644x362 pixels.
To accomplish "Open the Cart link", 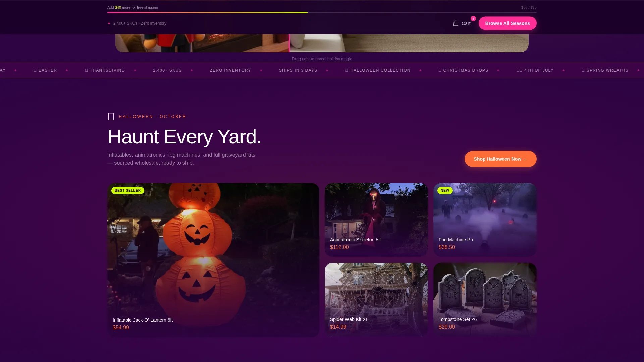I will (x=462, y=23).
